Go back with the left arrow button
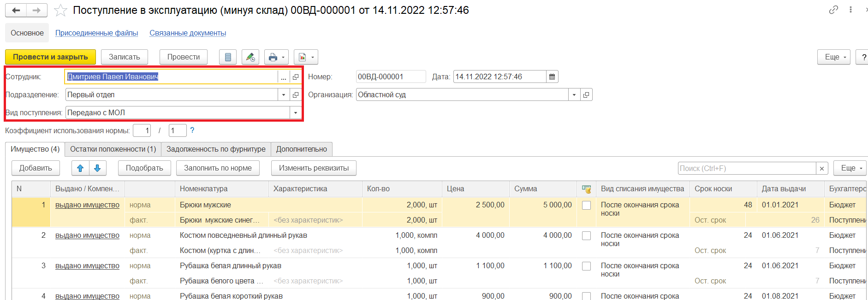This screenshot has height=300, width=868. click(x=16, y=10)
